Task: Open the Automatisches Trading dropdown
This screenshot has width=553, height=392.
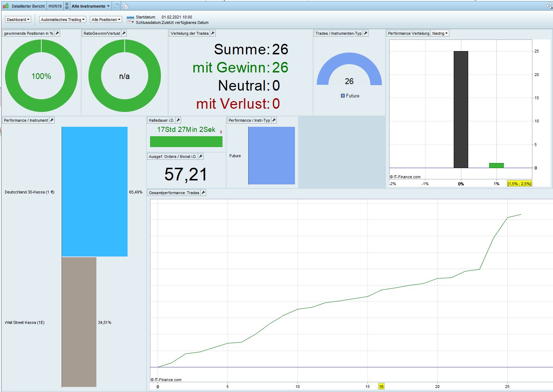Action: tap(63, 20)
